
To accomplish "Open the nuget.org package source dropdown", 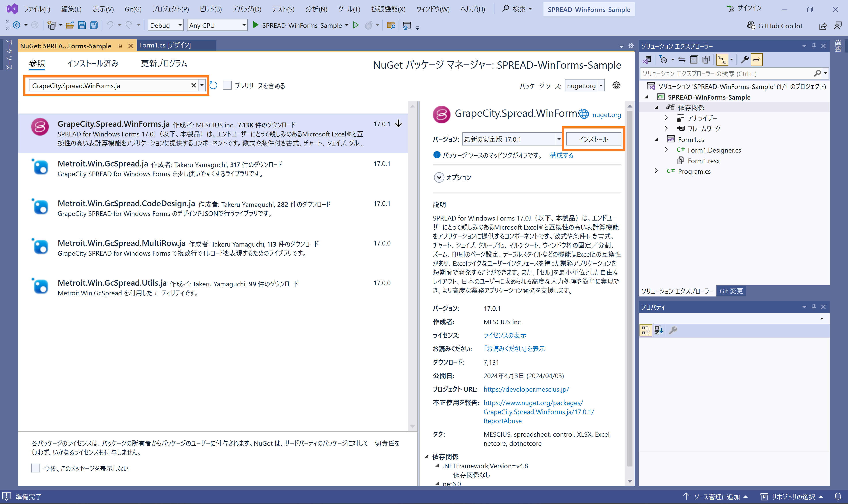I will point(585,86).
